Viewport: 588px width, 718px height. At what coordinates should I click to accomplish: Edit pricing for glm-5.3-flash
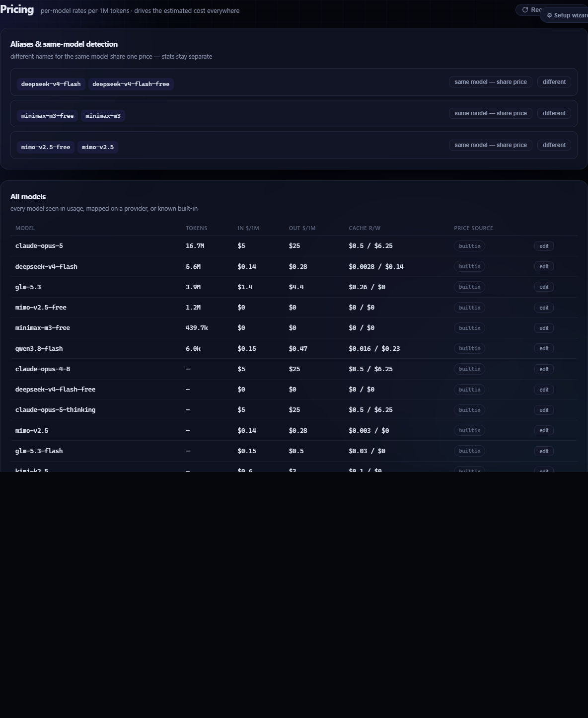pos(544,451)
